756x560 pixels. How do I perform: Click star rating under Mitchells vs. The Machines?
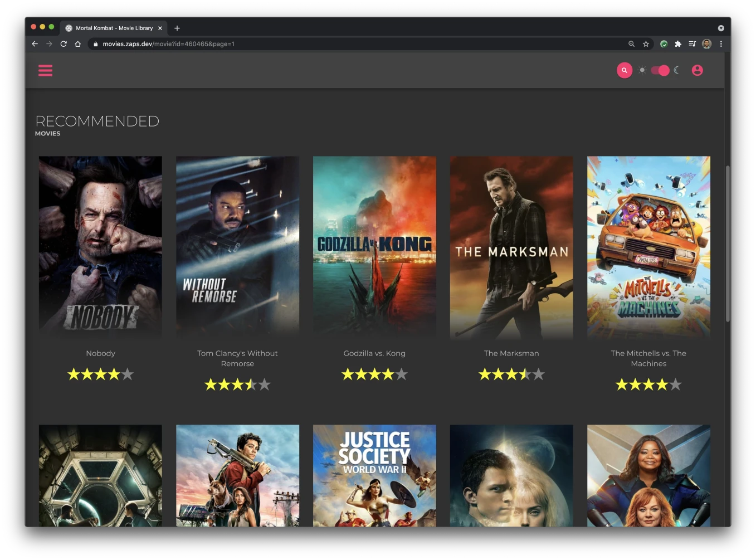coord(648,384)
